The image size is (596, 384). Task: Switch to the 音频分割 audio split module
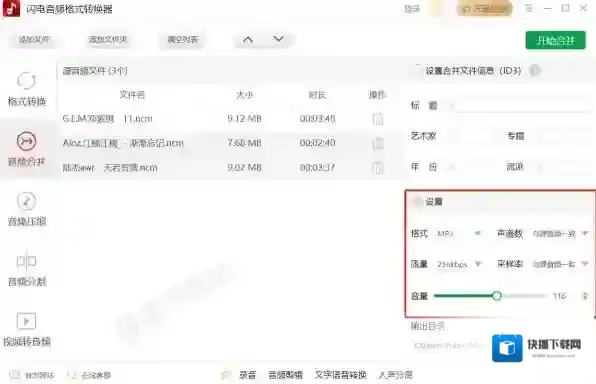point(27,269)
